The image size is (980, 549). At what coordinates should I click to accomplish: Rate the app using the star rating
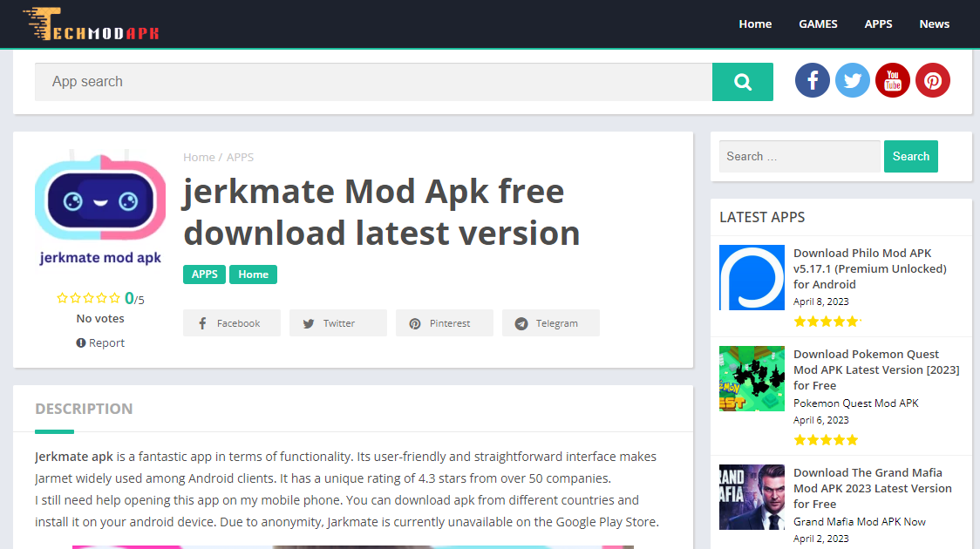tap(88, 298)
